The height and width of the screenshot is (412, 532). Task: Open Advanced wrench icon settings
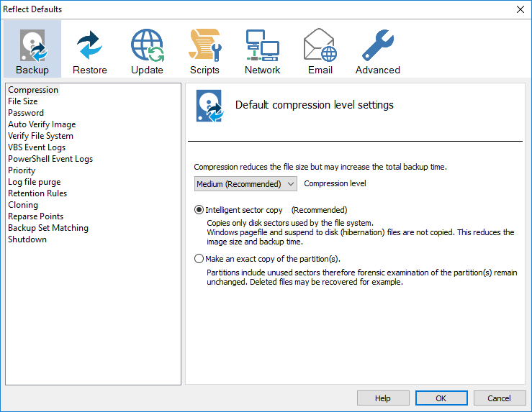(377, 46)
